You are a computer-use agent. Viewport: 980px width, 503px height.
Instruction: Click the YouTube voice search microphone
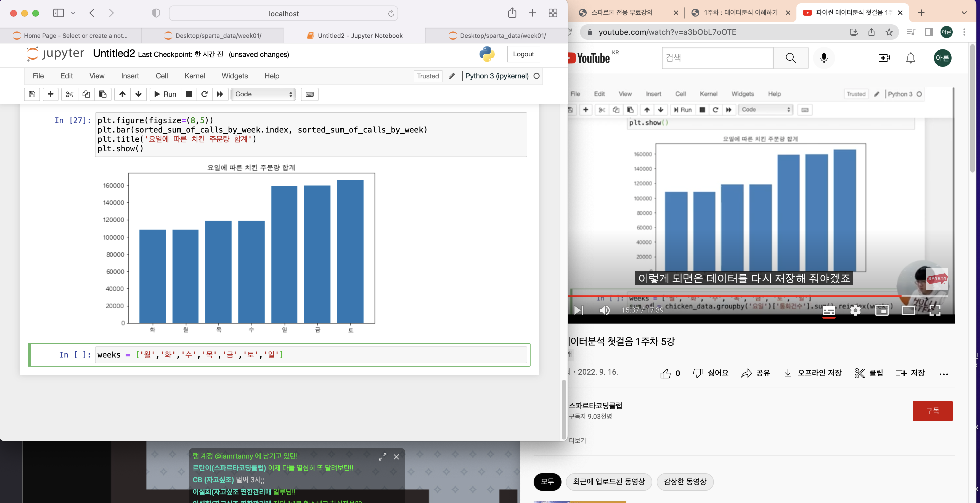pyautogui.click(x=824, y=58)
